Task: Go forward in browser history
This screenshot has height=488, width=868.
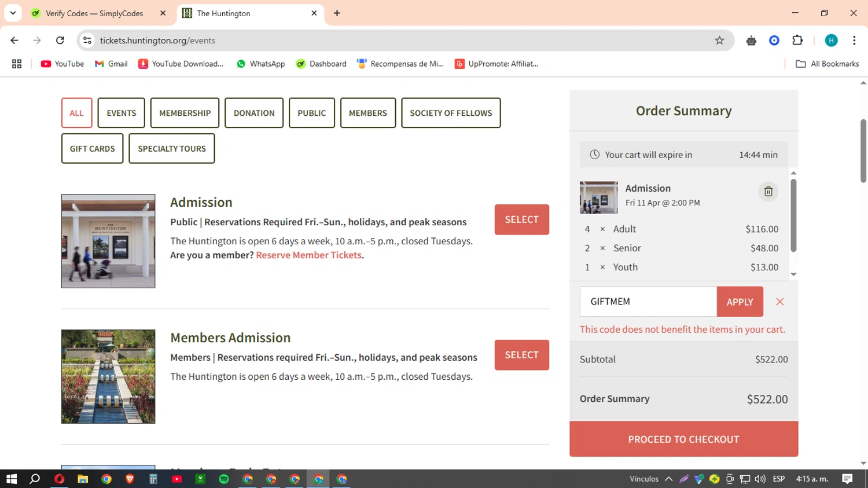Action: point(37,41)
